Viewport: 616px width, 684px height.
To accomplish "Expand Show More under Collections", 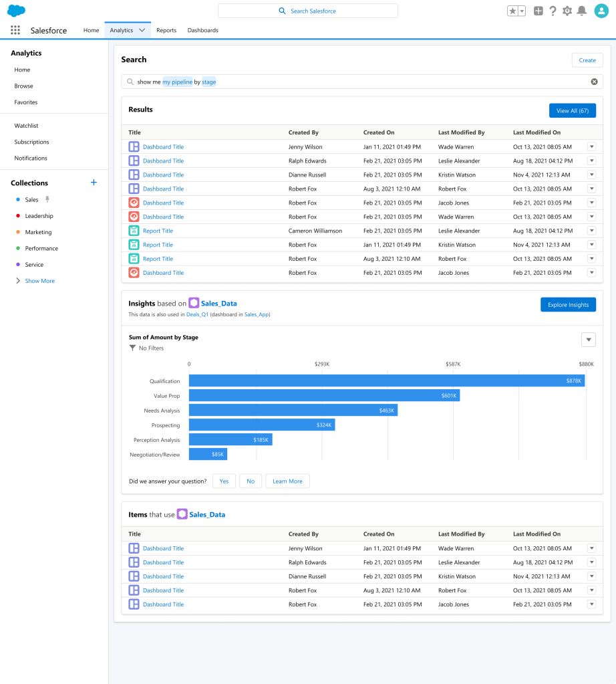I will click(39, 280).
